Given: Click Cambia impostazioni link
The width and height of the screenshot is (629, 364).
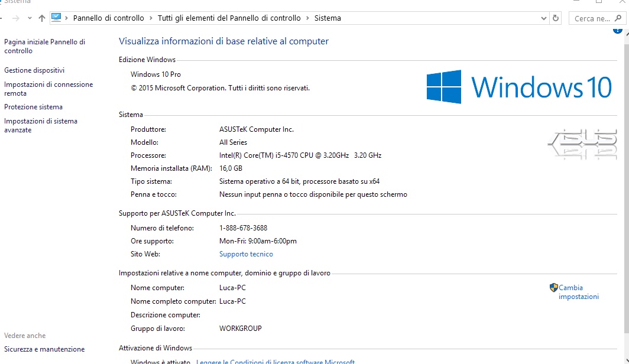Looking at the screenshot, I should pyautogui.click(x=578, y=292).
